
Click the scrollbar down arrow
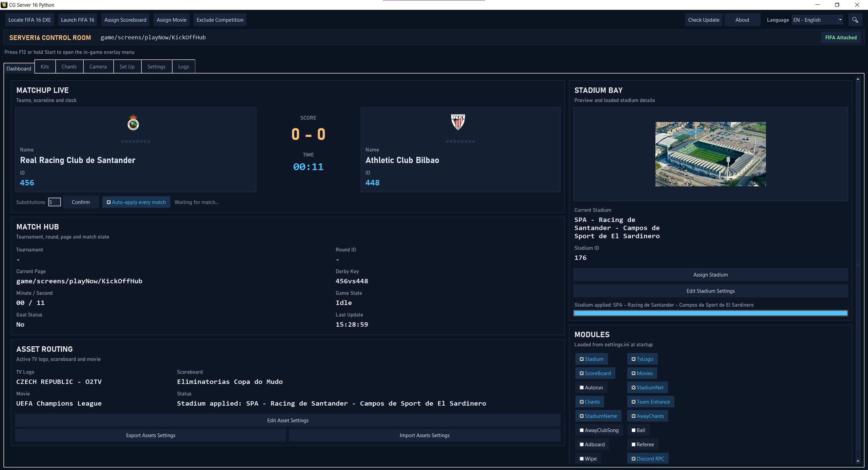coord(858,461)
